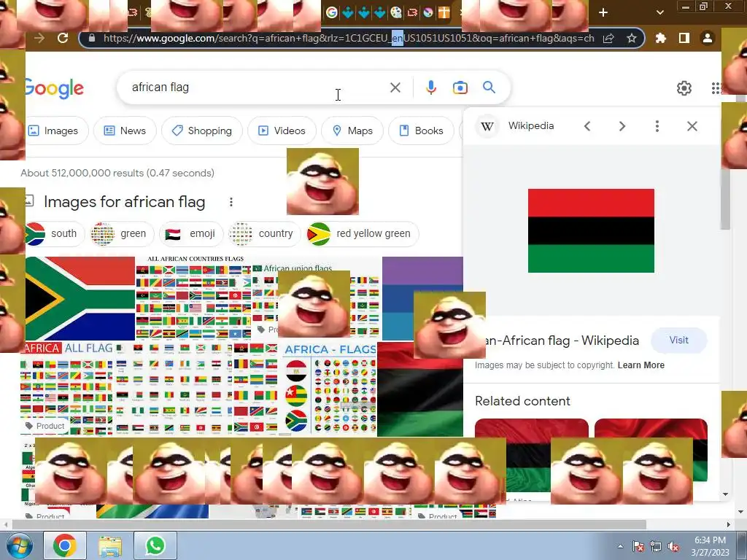Viewport: 747px width, 560px height.
Task: Filter results by Maps
Action: [352, 131]
